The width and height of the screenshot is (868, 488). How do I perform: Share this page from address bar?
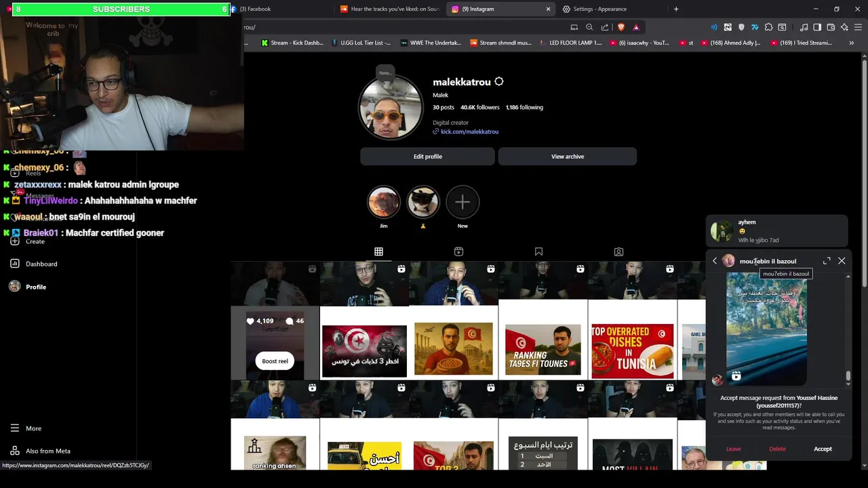pos(605,27)
